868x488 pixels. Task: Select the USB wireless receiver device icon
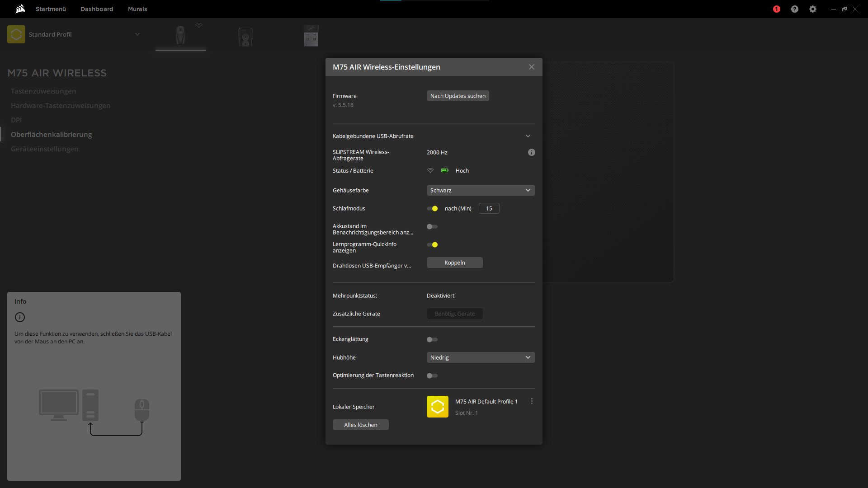point(311,36)
